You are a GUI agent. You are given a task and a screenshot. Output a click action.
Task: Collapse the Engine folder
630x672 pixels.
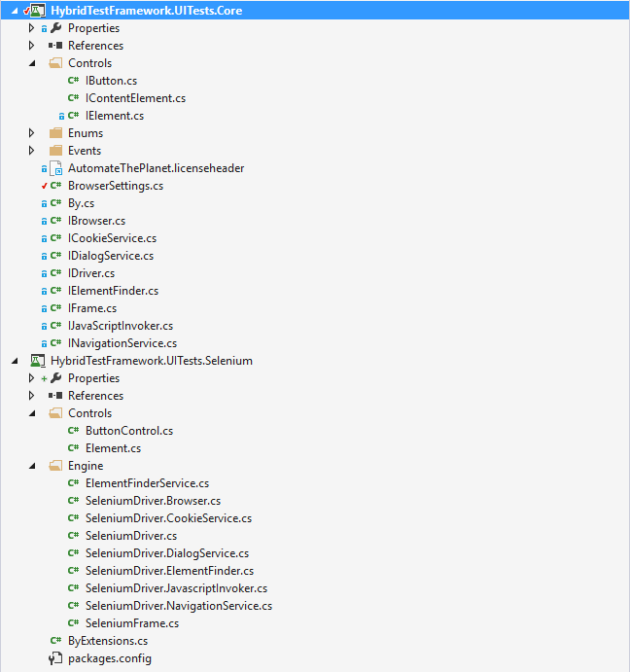32,466
